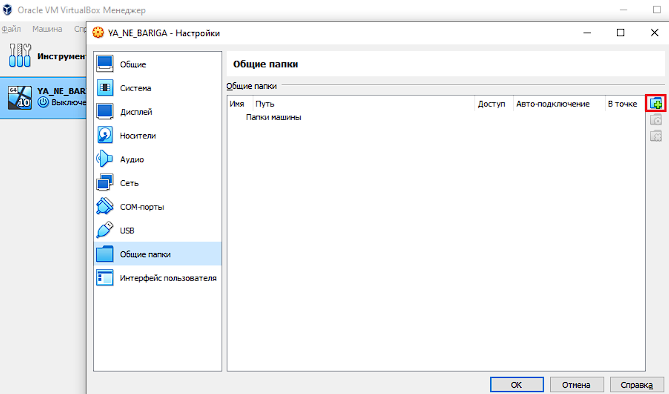Open the USB settings category

(x=157, y=231)
